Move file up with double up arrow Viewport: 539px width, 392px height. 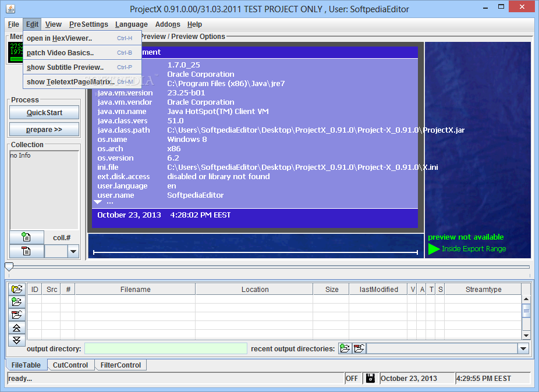click(x=16, y=328)
